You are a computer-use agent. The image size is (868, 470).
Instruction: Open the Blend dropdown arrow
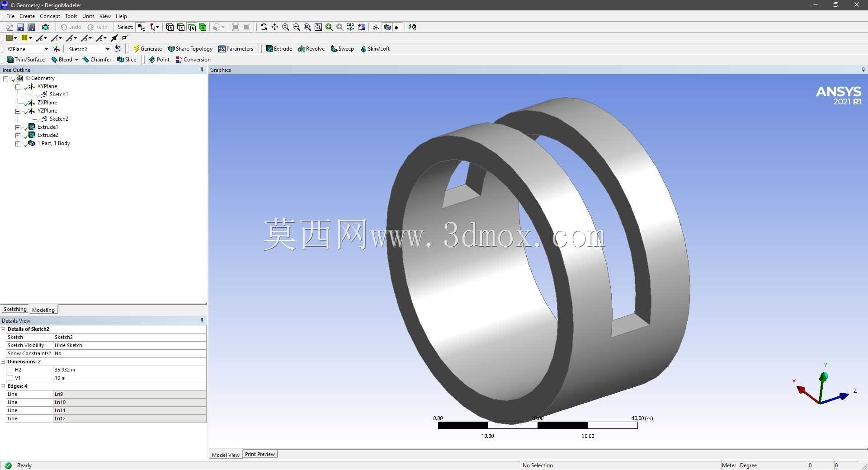pos(76,60)
